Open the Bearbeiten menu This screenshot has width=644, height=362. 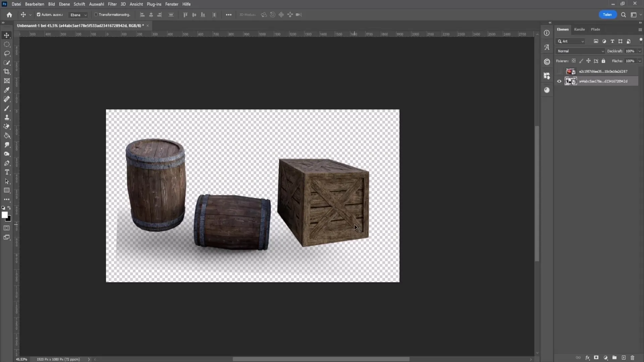[35, 4]
